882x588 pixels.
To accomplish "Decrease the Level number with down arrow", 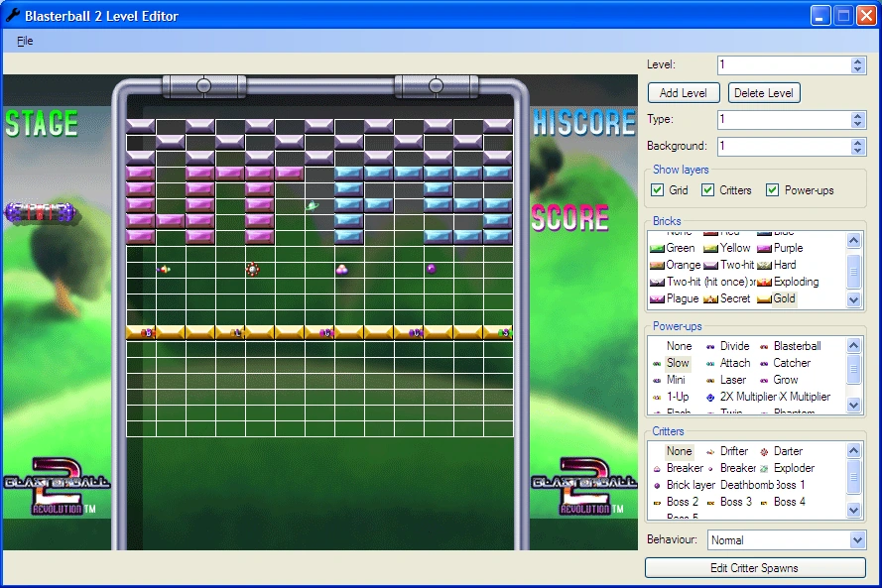I will tap(857, 69).
